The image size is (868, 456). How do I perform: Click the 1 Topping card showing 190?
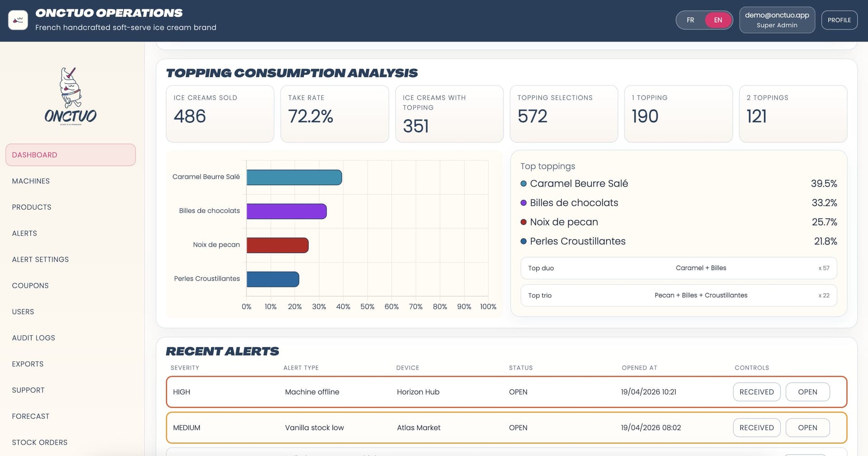678,114
